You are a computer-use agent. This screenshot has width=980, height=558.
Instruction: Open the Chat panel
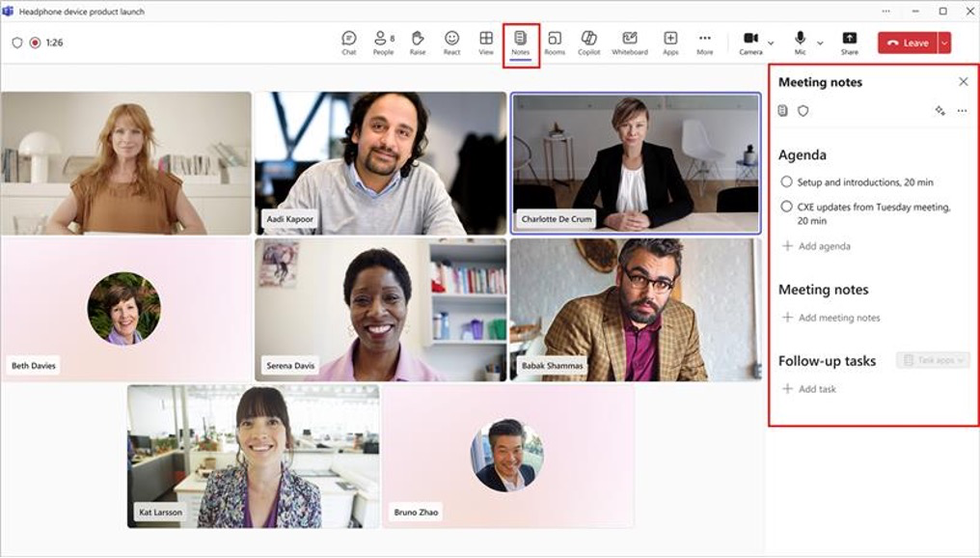[x=349, y=42]
